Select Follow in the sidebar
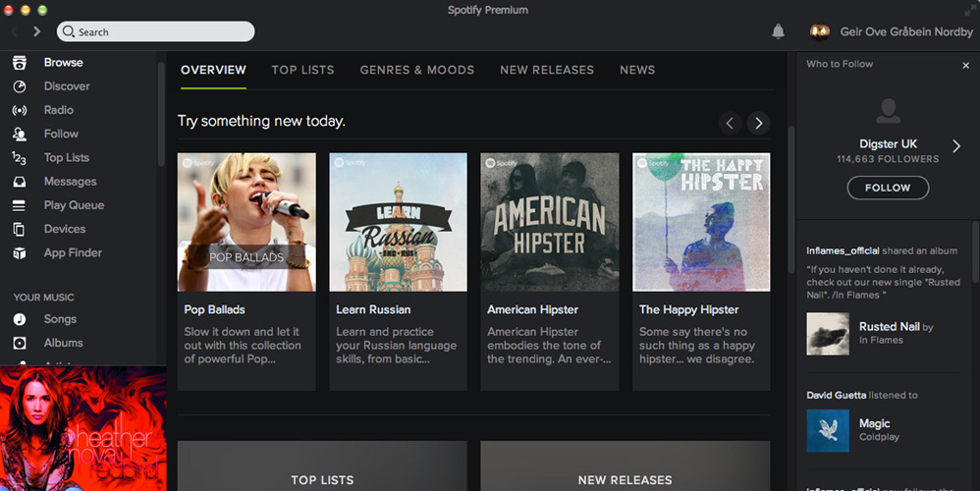Image resolution: width=980 pixels, height=491 pixels. pyautogui.click(x=61, y=134)
